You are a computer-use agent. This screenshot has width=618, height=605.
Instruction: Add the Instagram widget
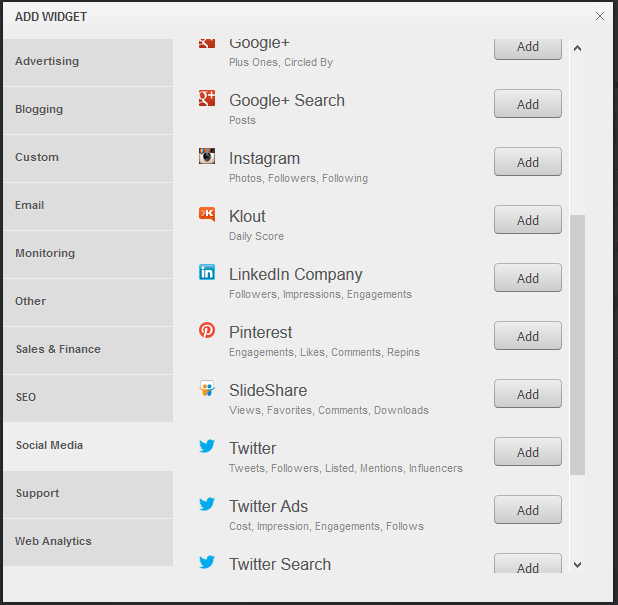pos(528,162)
